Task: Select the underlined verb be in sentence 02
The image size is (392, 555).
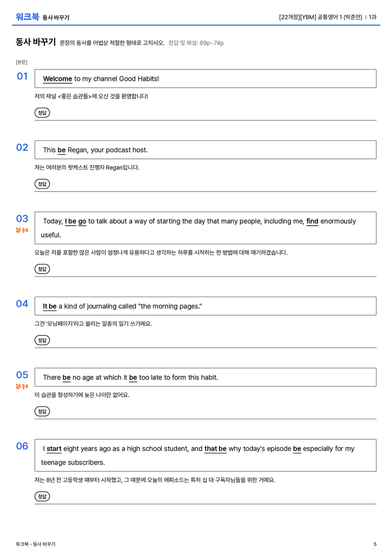Action: (62, 150)
